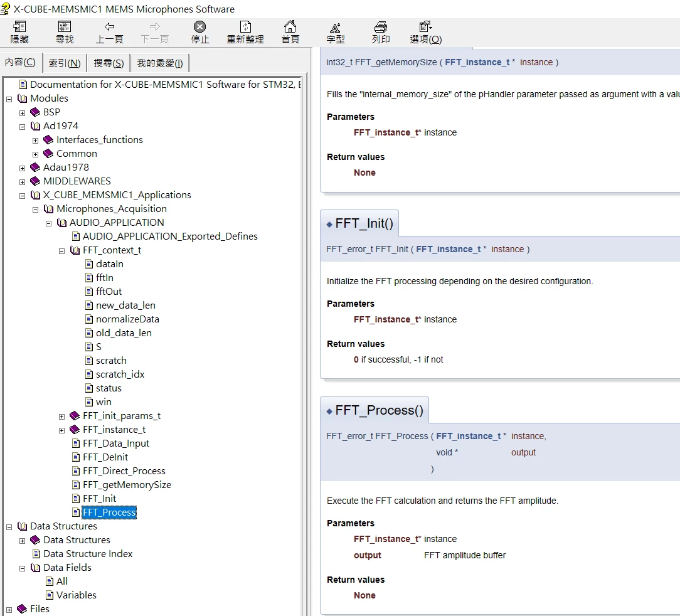Print the topic with 列印 icon
This screenshot has height=616, width=680.
pyautogui.click(x=380, y=27)
